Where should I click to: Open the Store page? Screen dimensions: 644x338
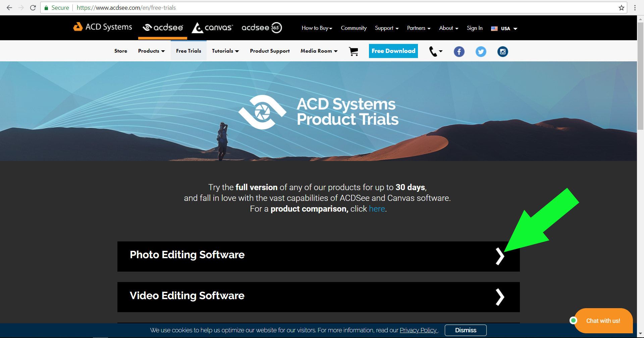[x=121, y=51]
